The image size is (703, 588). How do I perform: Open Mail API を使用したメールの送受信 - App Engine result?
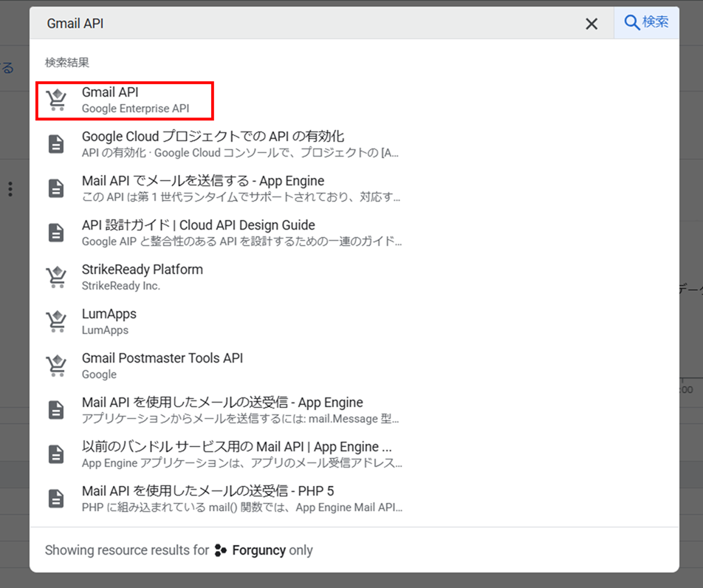[x=354, y=410]
